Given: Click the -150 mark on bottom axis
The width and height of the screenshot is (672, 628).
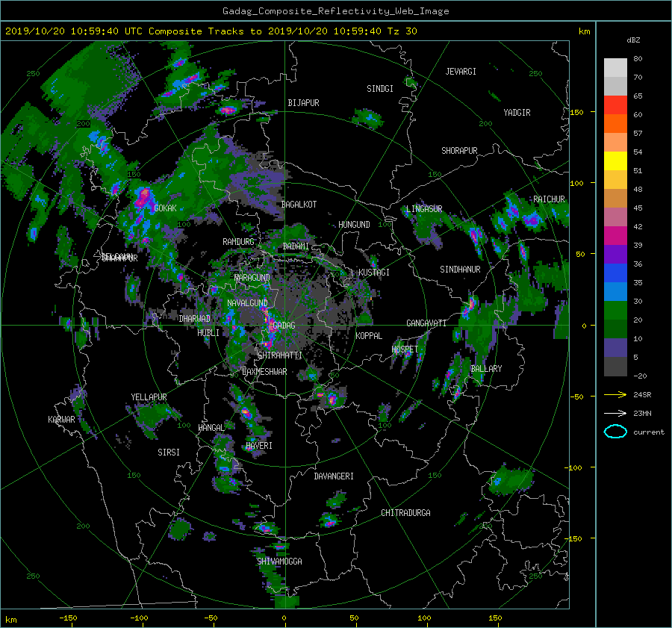Looking at the screenshot, I should pyautogui.click(x=68, y=618).
